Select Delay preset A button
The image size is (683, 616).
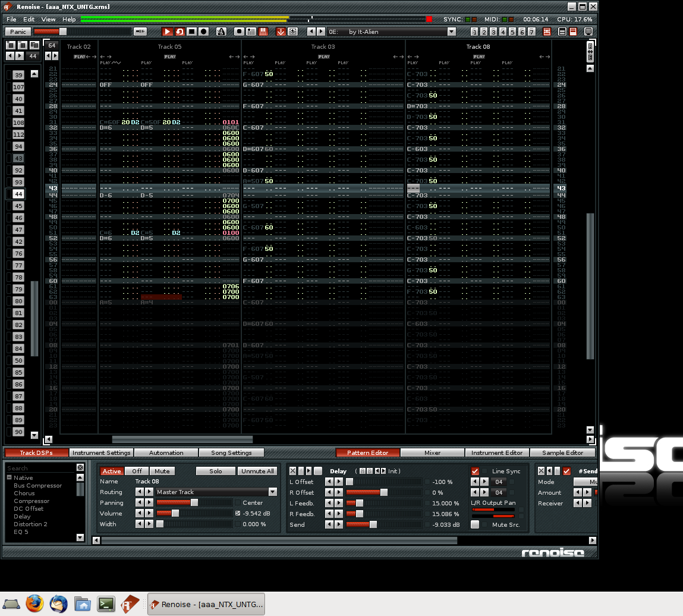(363, 471)
